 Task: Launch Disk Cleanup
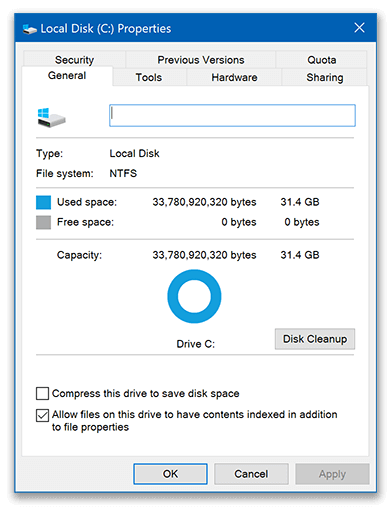tap(315, 339)
